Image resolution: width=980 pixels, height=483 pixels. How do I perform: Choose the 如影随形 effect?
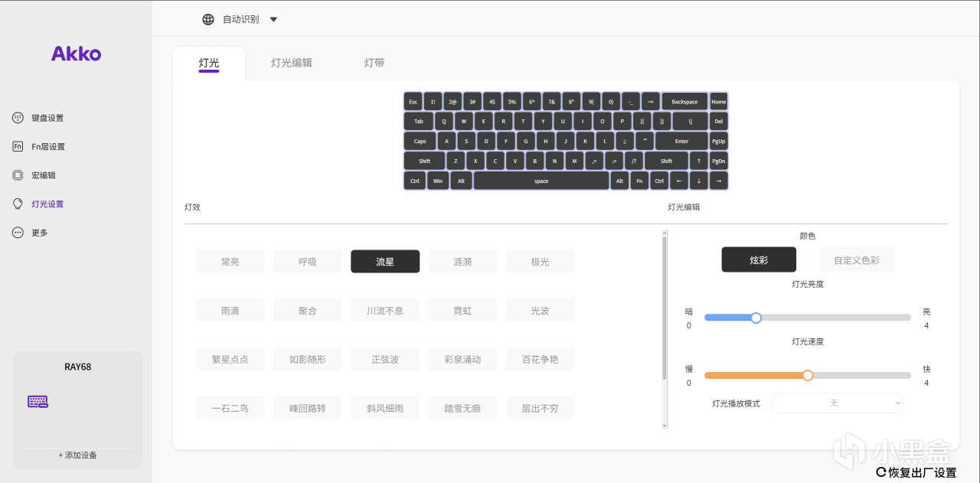pyautogui.click(x=308, y=359)
